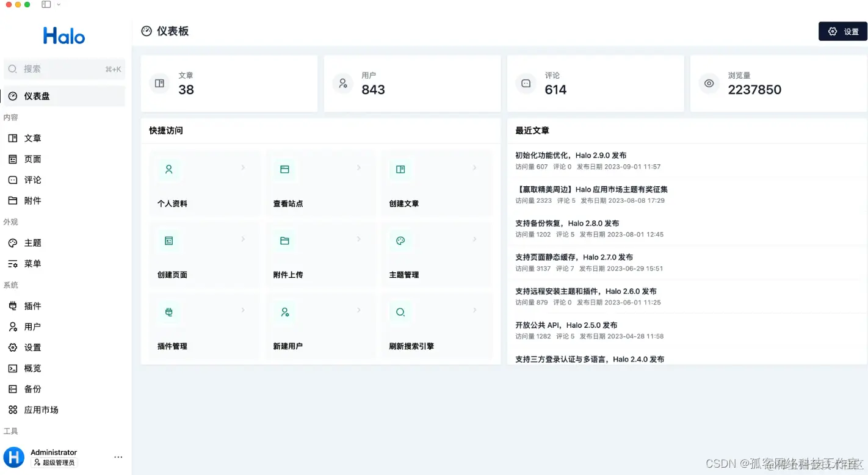The width and height of the screenshot is (868, 475).
Task: Open the 附件上传 quick access icon
Action: tap(284, 241)
